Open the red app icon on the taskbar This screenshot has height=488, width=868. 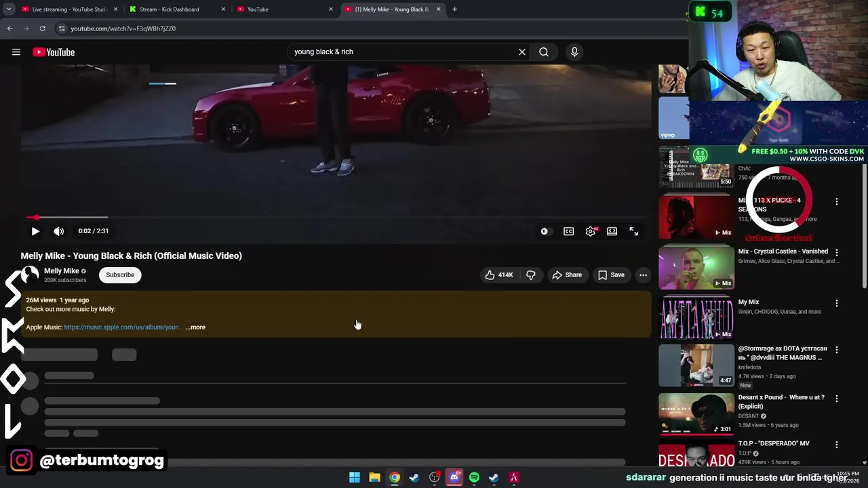513,477
